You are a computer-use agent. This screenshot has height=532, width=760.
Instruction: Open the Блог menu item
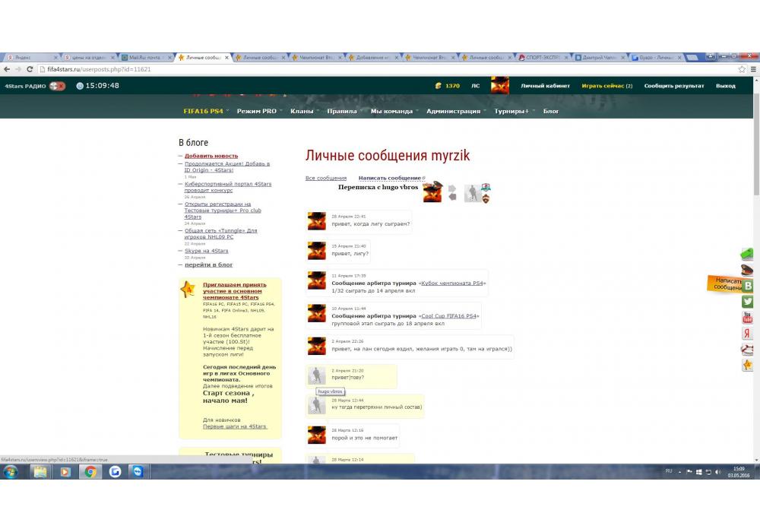coord(551,111)
